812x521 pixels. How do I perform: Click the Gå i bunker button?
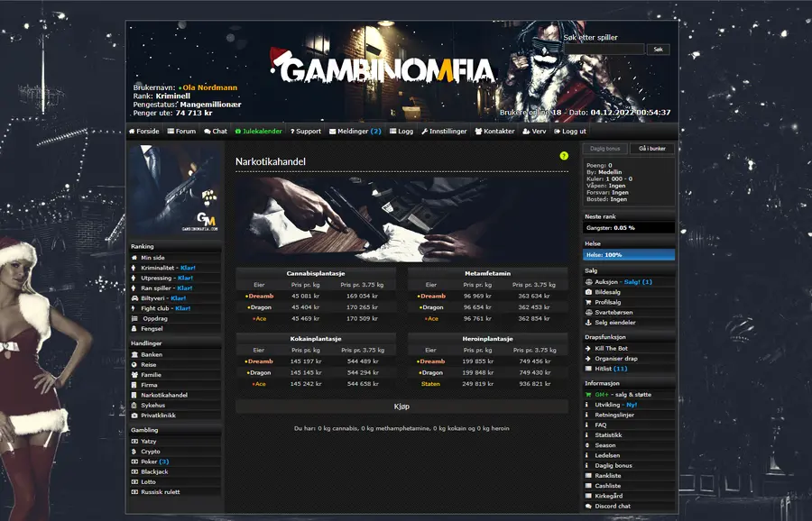(652, 149)
